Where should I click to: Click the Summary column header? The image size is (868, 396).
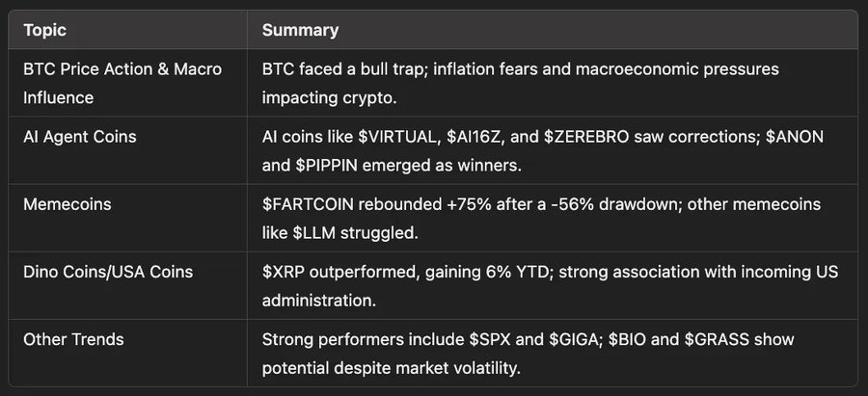pos(300,30)
